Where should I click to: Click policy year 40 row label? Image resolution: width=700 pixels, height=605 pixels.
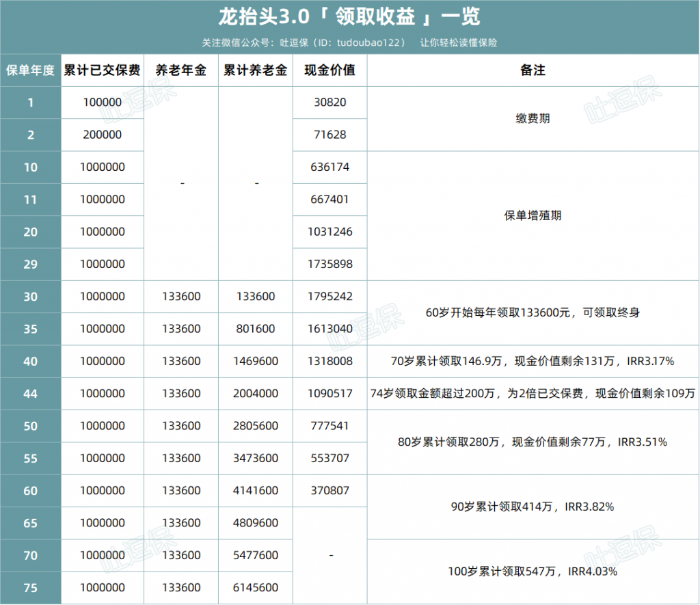30,361
